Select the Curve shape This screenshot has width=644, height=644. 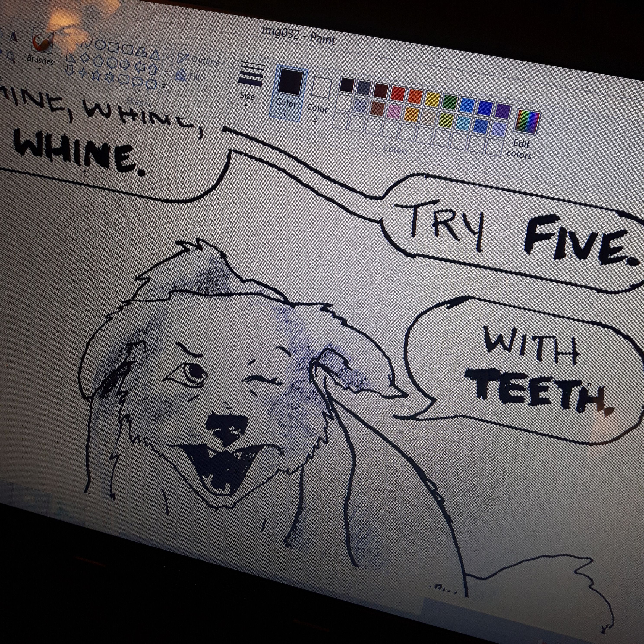tap(87, 43)
